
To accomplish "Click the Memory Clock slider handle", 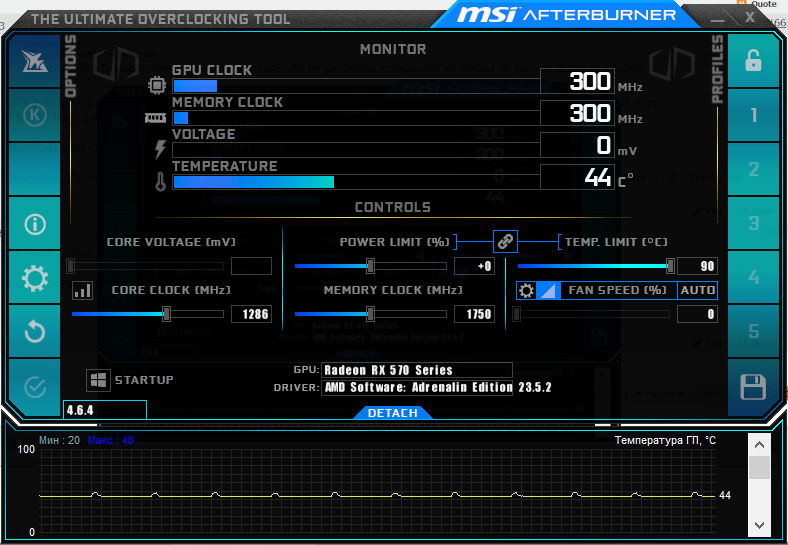I will pyautogui.click(x=370, y=314).
